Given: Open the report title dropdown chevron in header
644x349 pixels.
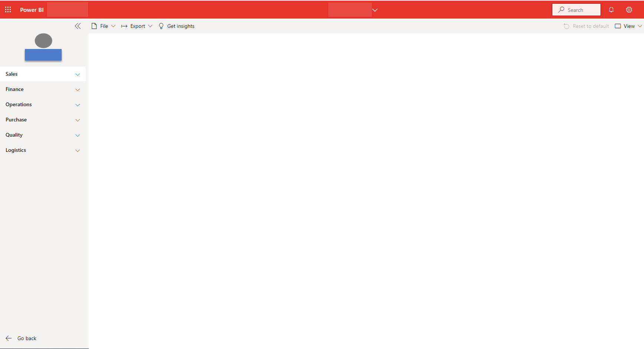Looking at the screenshot, I should 375,10.
